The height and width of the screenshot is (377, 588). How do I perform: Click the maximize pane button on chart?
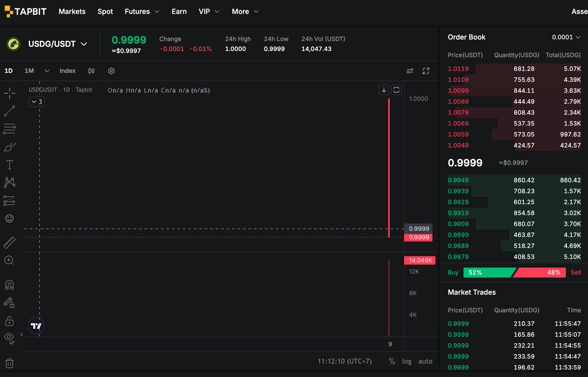coord(396,90)
